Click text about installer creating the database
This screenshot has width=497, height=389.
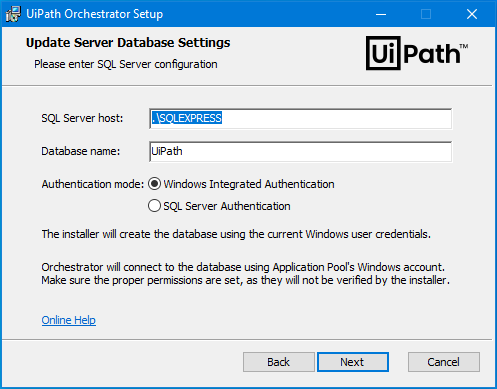click(236, 234)
